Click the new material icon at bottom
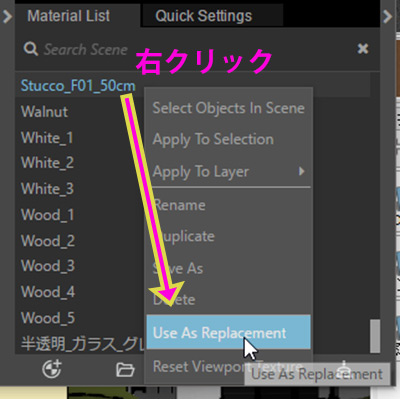The width and height of the screenshot is (400, 399). pos(52,369)
